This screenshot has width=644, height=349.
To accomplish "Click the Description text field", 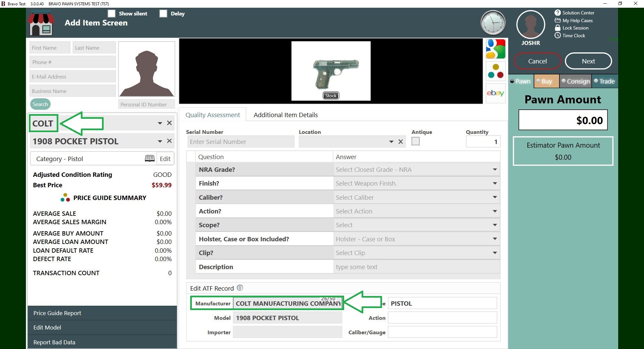I will pyautogui.click(x=416, y=267).
